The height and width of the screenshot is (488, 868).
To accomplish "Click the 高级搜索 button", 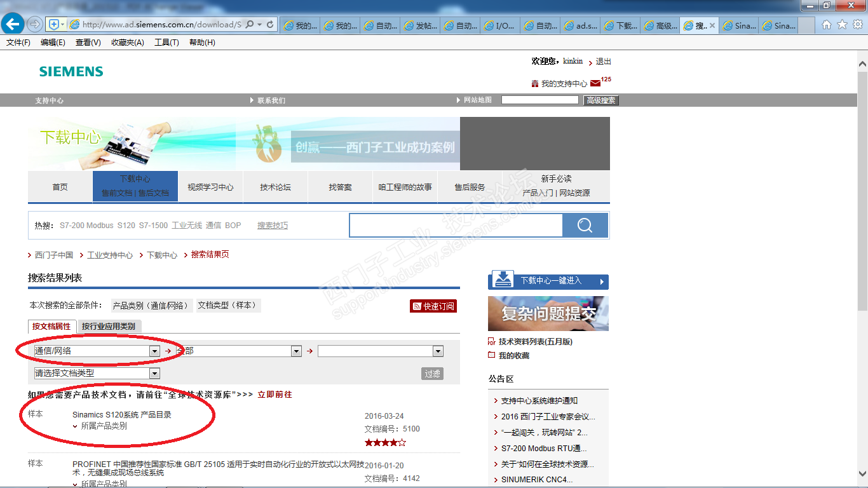I will pyautogui.click(x=600, y=100).
